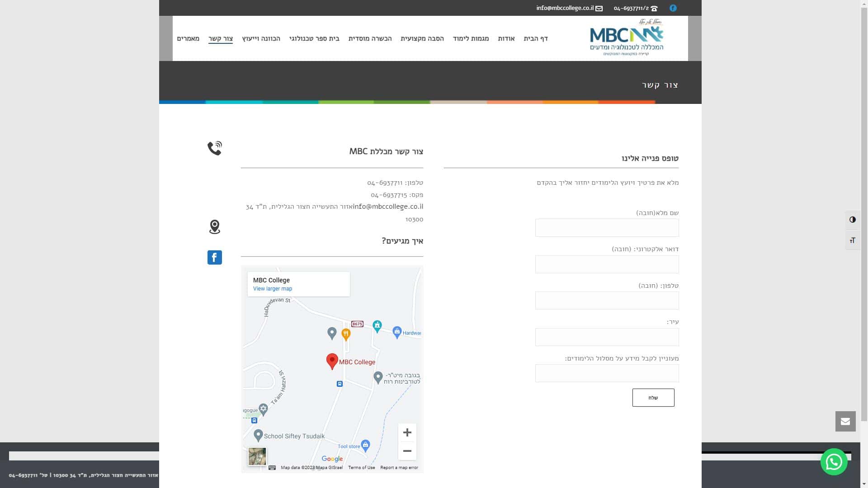The width and height of the screenshot is (868, 488).
Task: Click the synagogue marker on map
Action: pyautogui.click(x=264, y=409)
